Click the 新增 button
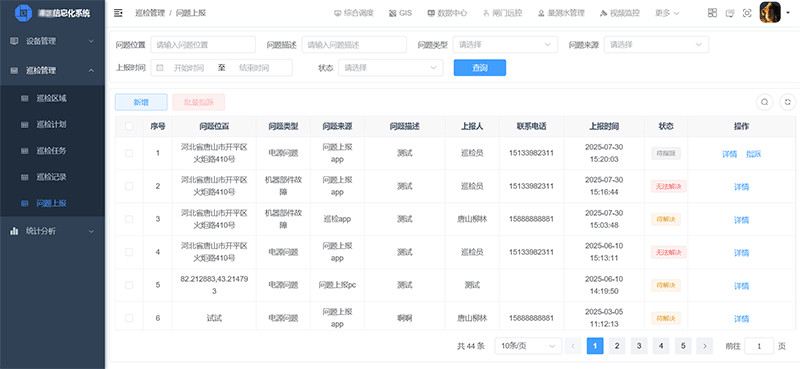The width and height of the screenshot is (800, 369). 141,102
